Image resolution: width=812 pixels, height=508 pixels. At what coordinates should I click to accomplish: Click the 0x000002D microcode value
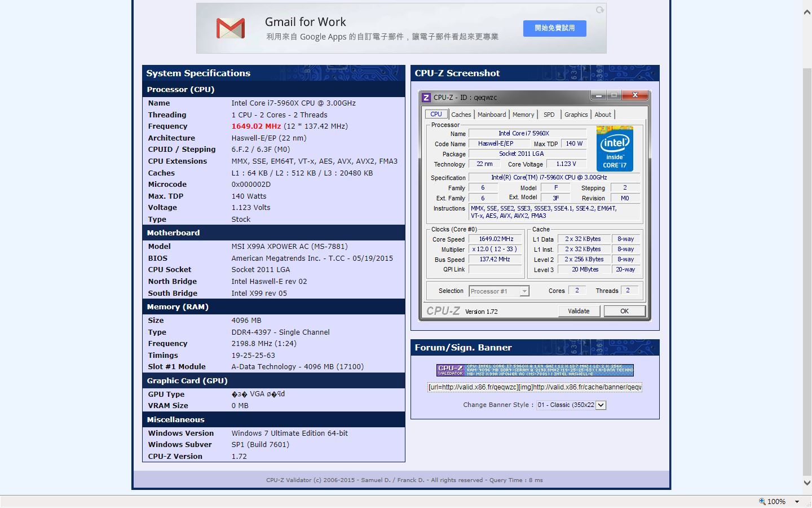pyautogui.click(x=251, y=185)
